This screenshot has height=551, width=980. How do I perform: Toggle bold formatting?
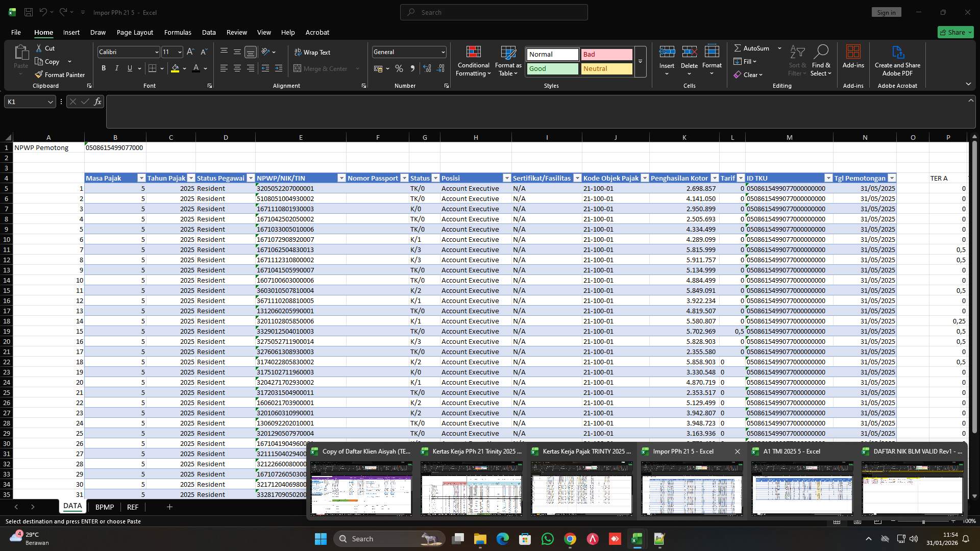[x=104, y=68]
